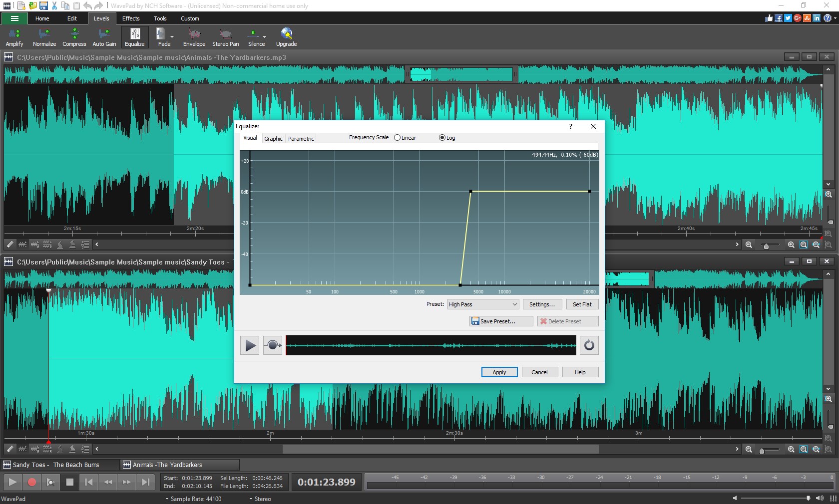Viewport: 839px width, 504px height.
Task: Open the Stereo Pan tool
Action: pyautogui.click(x=225, y=36)
